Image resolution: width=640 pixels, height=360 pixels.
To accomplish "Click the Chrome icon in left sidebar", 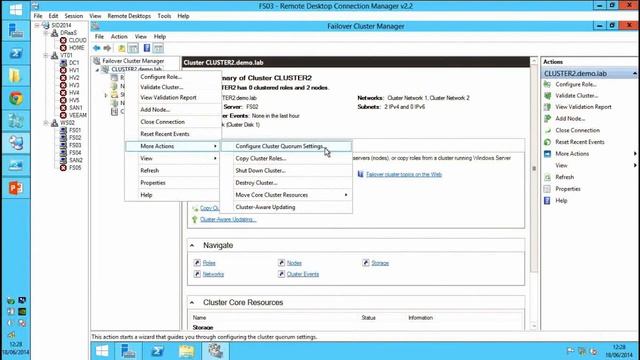I will [x=16, y=98].
